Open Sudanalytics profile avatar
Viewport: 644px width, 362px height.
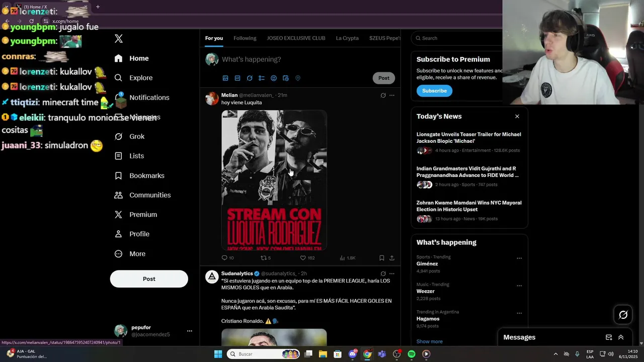click(212, 277)
